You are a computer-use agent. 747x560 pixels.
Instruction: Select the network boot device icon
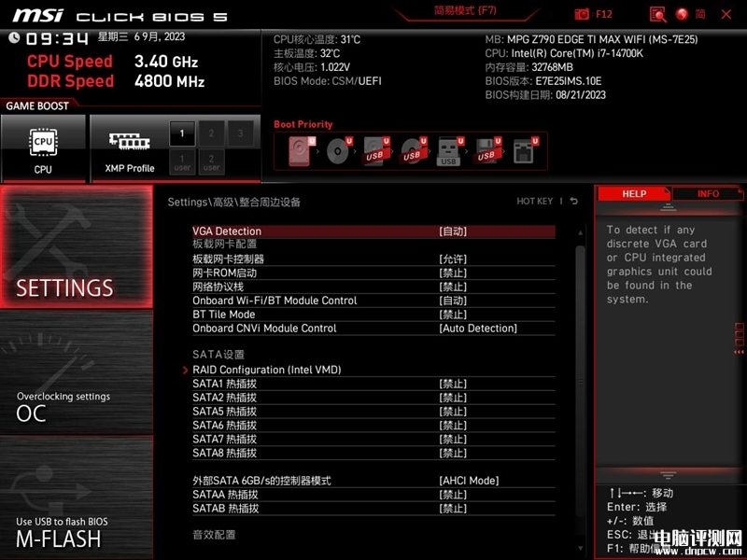pos(524,151)
